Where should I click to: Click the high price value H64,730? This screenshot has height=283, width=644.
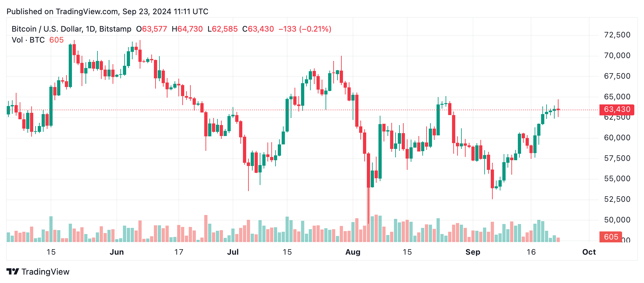[x=187, y=29]
